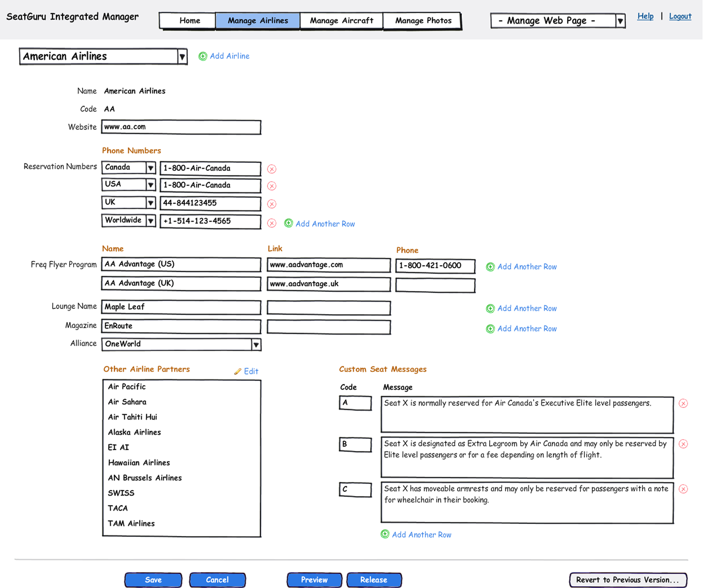Viewport: 707px width, 588px height.
Task: Open the OneWorld alliance dropdown
Action: pyautogui.click(x=256, y=344)
